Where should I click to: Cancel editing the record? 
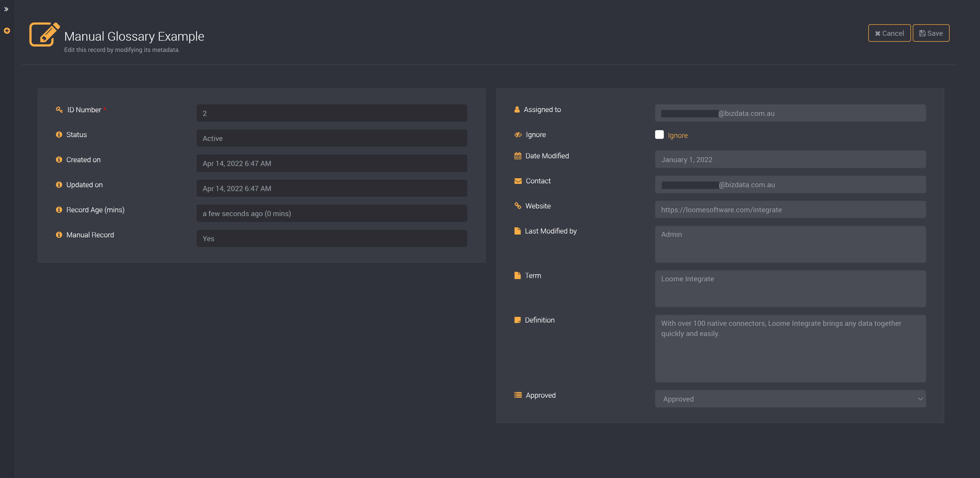tap(889, 33)
